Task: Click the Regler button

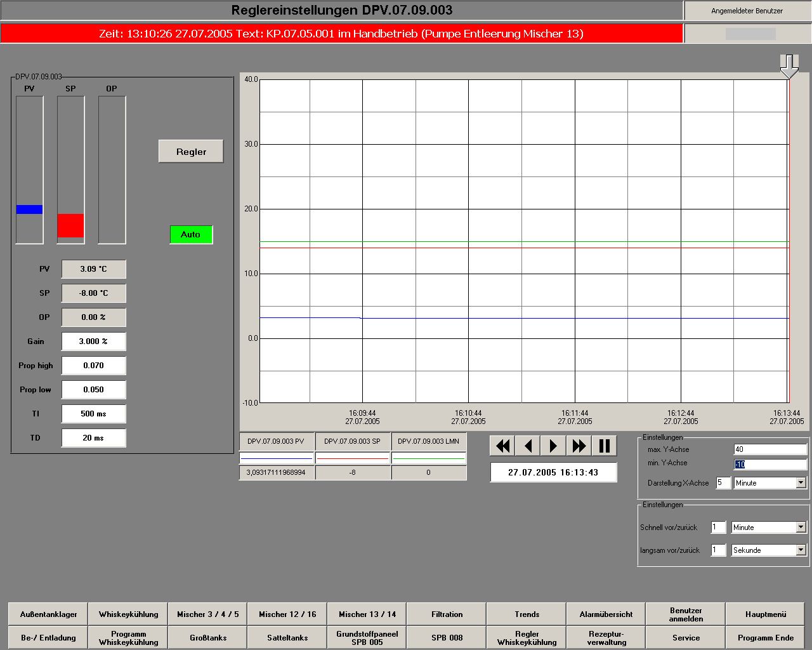Action: pyautogui.click(x=191, y=152)
